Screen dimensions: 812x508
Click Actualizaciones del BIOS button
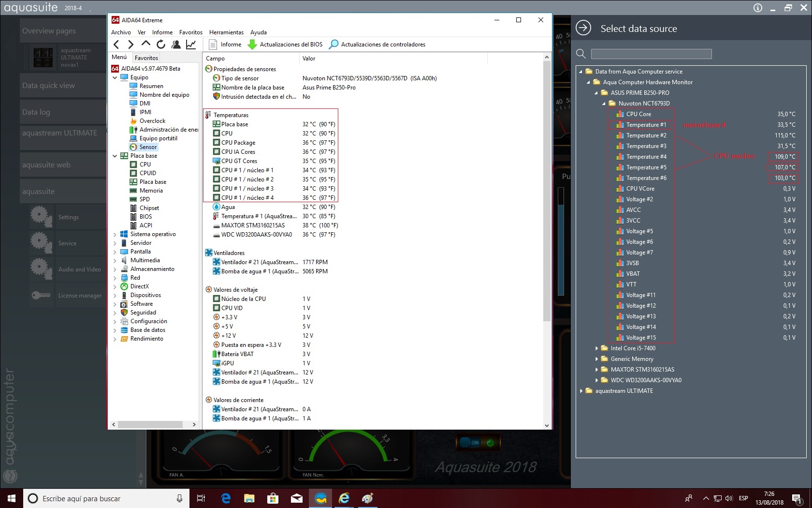[285, 45]
